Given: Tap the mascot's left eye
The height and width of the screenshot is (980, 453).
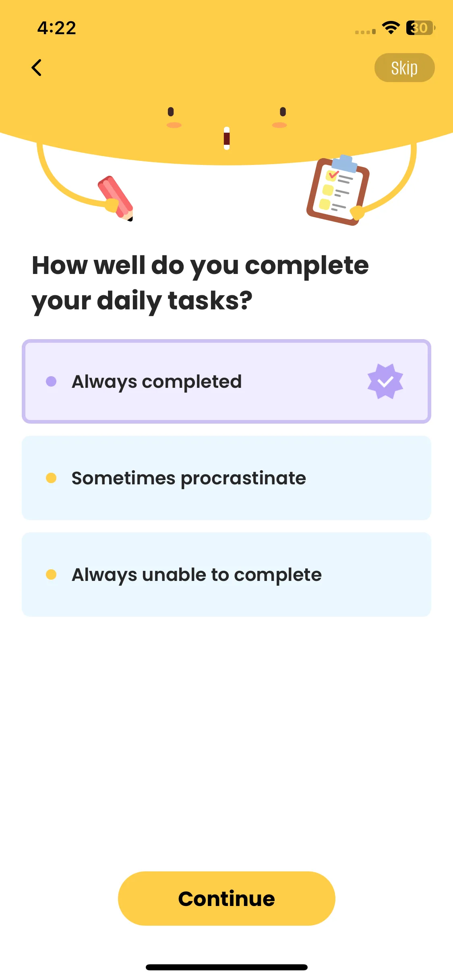Looking at the screenshot, I should click(171, 111).
